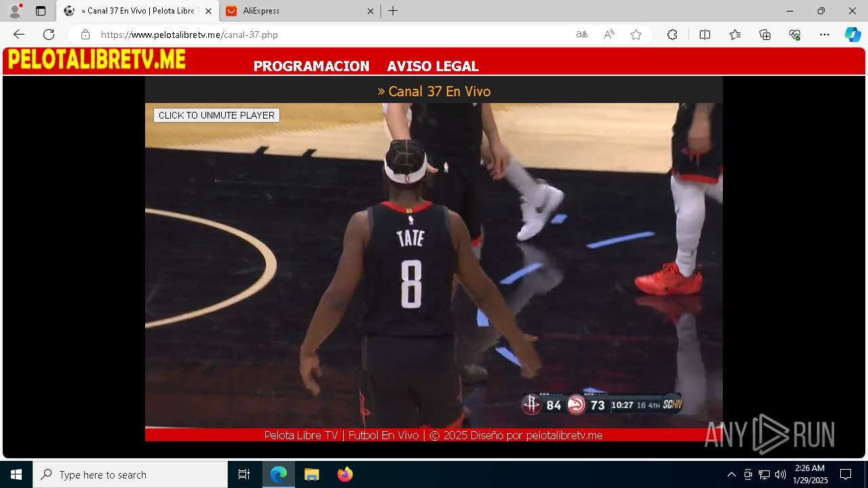Minimize the browser window
The height and width of the screenshot is (488, 868).
(x=790, y=11)
